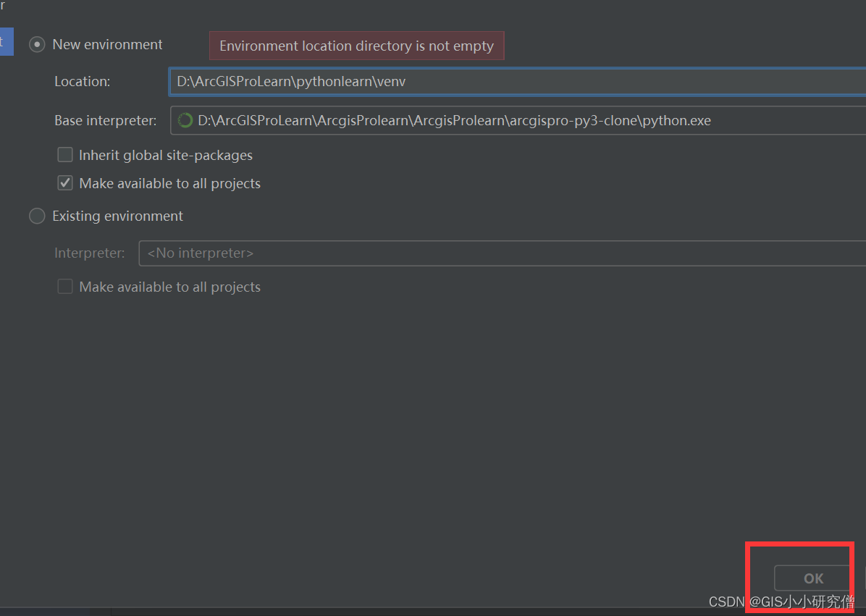Open the Location path combo box
Screen dimensions: 866x616
[x=507, y=81]
